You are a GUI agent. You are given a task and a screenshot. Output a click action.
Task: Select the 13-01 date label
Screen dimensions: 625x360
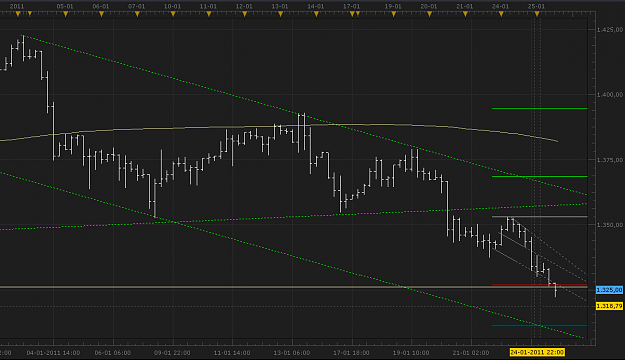click(280, 6)
